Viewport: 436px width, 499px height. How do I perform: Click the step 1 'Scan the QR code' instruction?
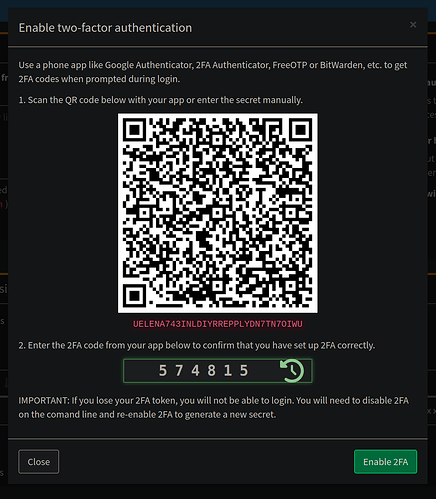point(161,100)
